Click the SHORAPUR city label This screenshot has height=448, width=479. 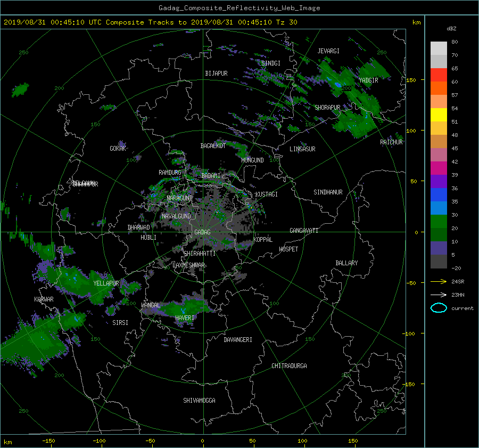click(x=327, y=107)
